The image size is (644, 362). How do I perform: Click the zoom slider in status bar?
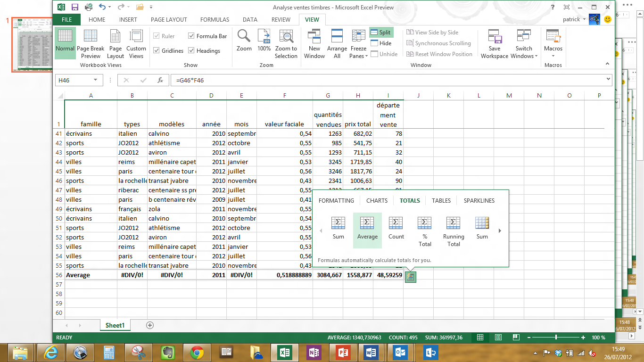556,337
